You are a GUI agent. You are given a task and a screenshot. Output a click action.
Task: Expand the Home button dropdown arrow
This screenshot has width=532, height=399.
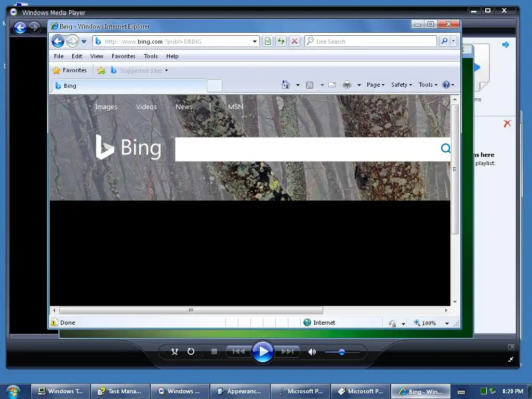coord(298,85)
